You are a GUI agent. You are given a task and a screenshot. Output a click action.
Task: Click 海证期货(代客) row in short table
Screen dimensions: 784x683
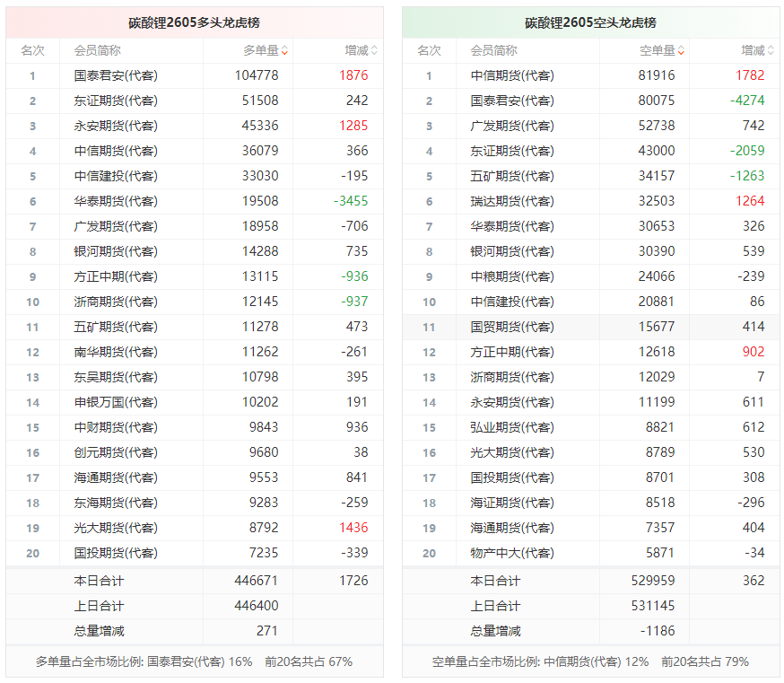[591, 503]
